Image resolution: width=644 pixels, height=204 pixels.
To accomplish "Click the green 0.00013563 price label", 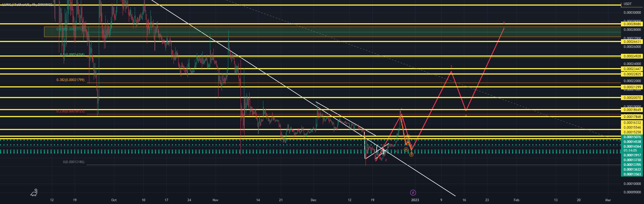I will pyautogui.click(x=632, y=174).
